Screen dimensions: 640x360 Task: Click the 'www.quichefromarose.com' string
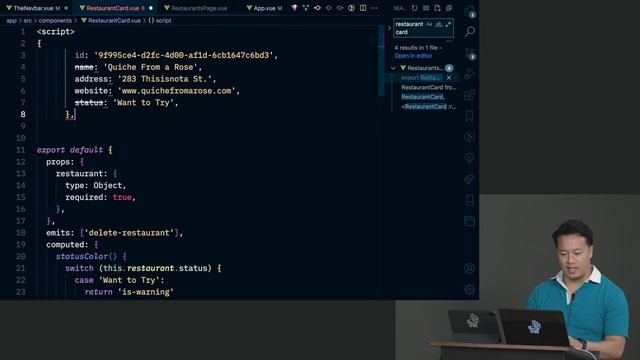coord(176,91)
